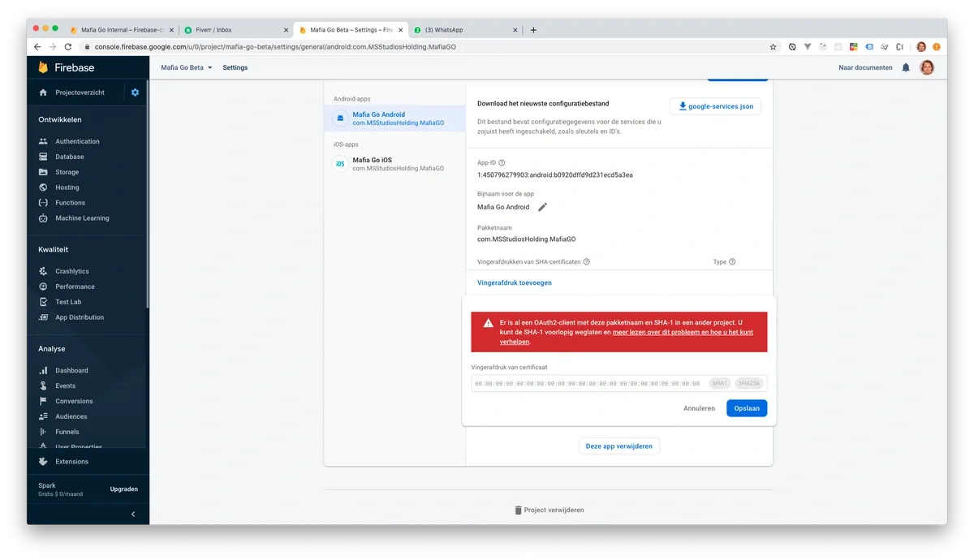Click the Firebase logo
Image resolution: width=974 pixels, height=560 pixels.
point(67,67)
